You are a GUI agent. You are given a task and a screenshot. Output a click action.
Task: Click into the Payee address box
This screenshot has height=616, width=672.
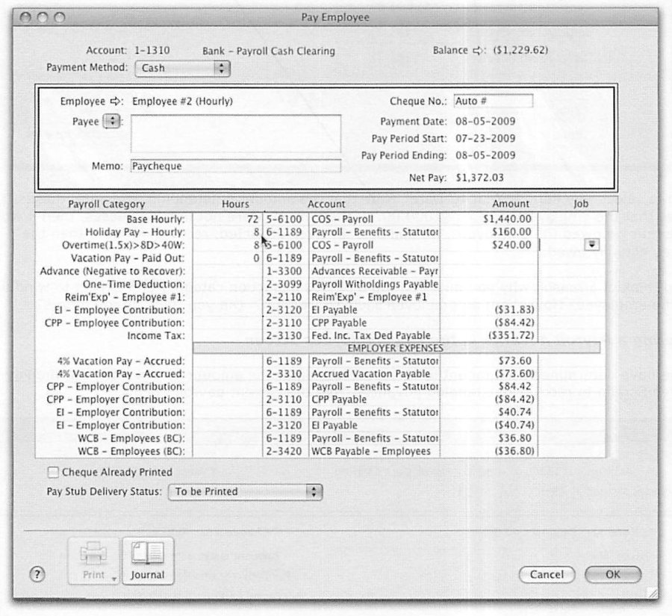236,134
